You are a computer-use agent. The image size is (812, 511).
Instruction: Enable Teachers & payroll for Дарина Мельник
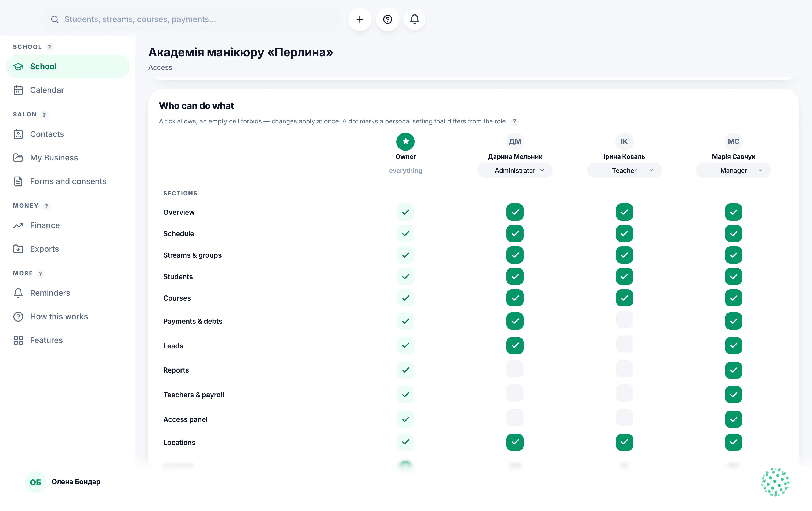point(514,393)
